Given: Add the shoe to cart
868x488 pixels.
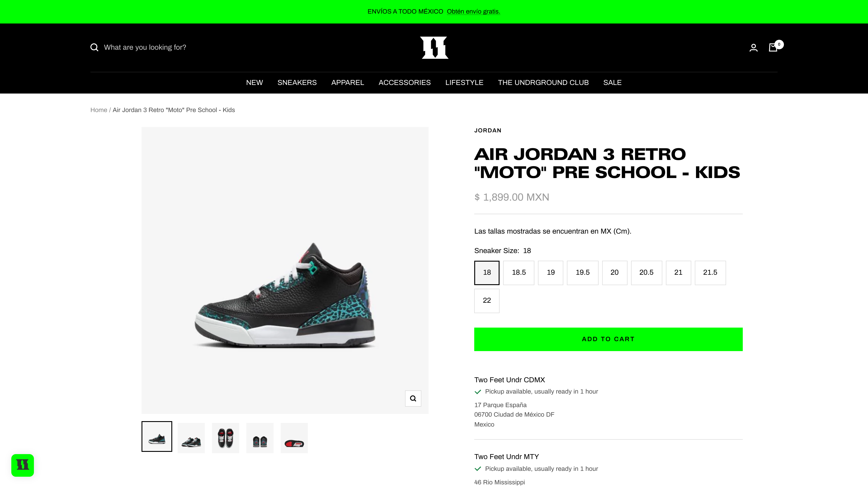Looking at the screenshot, I should 608,339.
